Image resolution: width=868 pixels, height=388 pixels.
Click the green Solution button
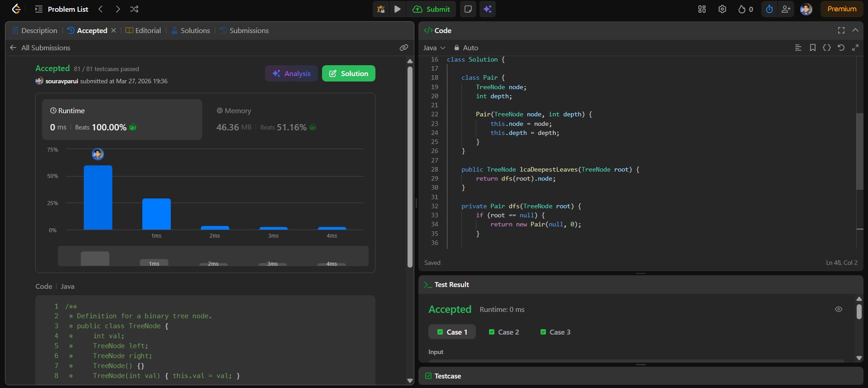pyautogui.click(x=348, y=73)
